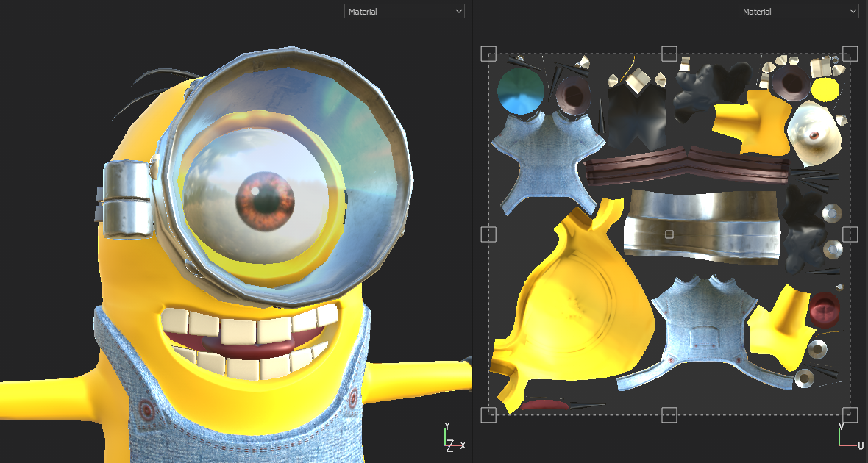Image resolution: width=868 pixels, height=463 pixels.
Task: Click the denim overalls button on the model
Action: point(146,410)
